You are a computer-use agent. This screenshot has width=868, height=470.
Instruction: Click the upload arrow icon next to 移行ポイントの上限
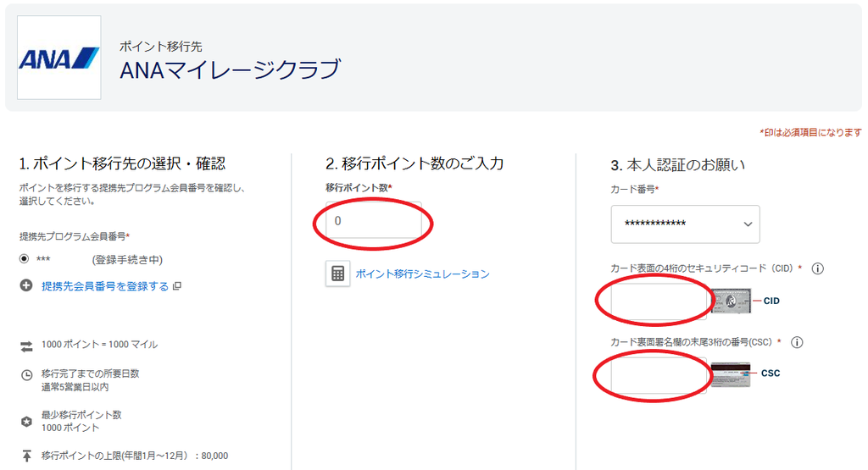pos(26,456)
